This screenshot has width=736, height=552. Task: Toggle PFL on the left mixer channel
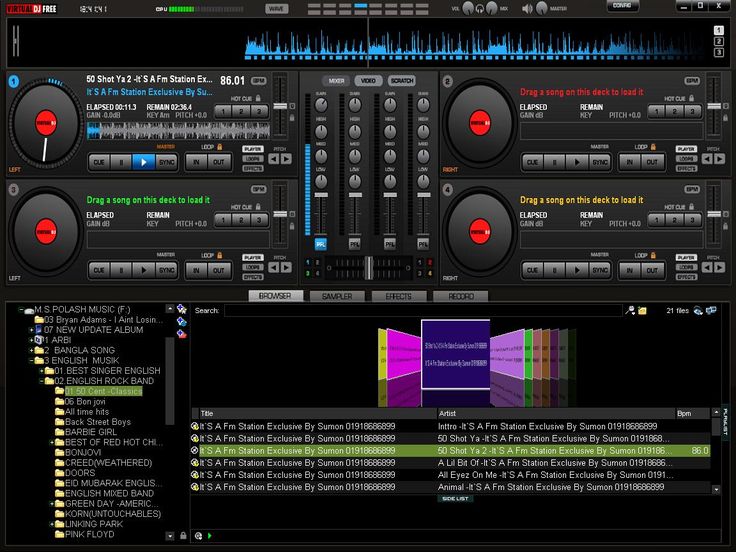coord(321,243)
